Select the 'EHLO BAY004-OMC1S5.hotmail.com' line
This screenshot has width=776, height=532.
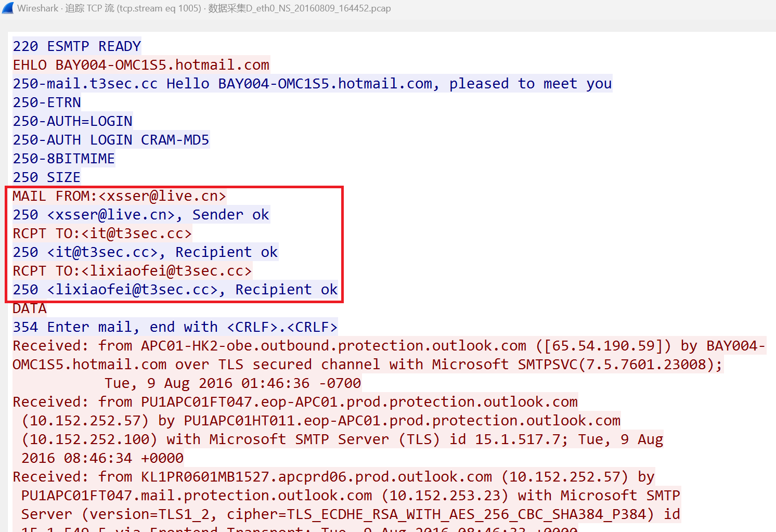(x=141, y=65)
